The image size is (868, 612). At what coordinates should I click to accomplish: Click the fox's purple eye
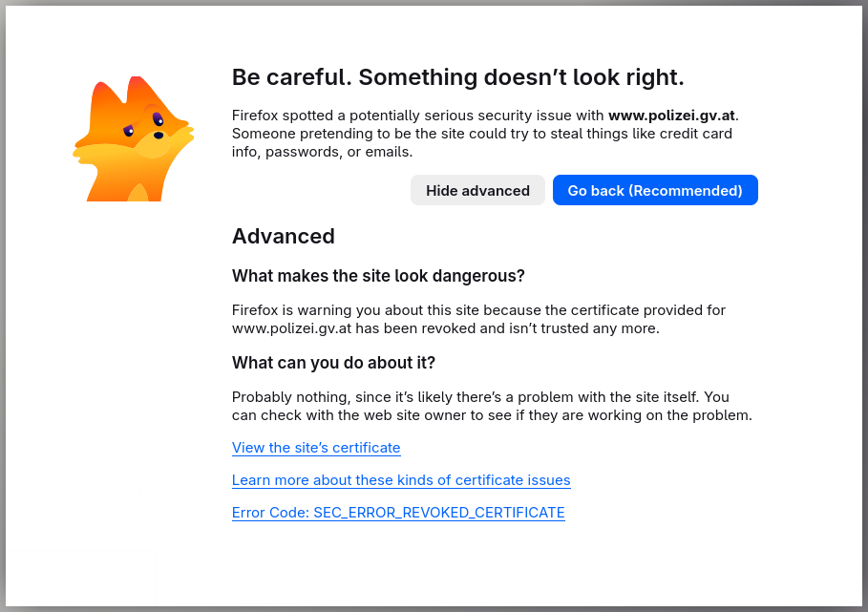(158, 118)
